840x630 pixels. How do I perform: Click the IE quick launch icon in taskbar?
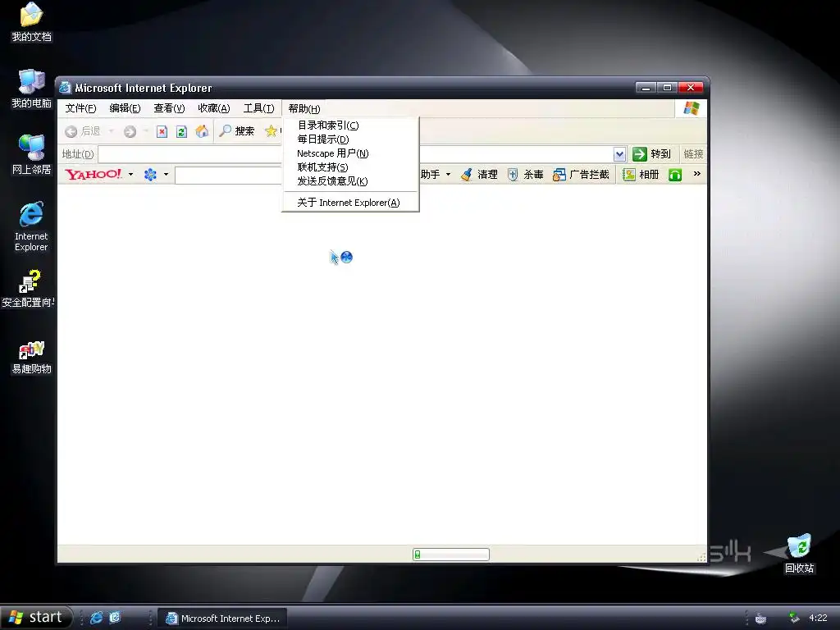[97, 618]
